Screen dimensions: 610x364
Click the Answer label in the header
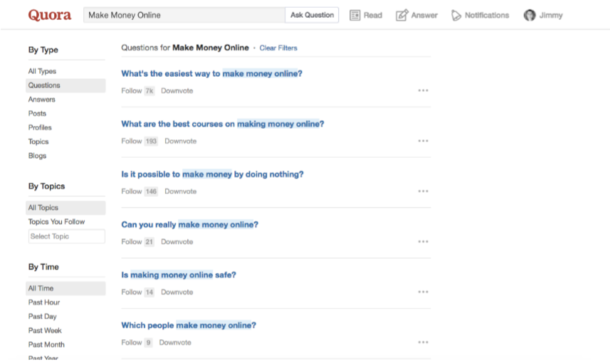[424, 15]
